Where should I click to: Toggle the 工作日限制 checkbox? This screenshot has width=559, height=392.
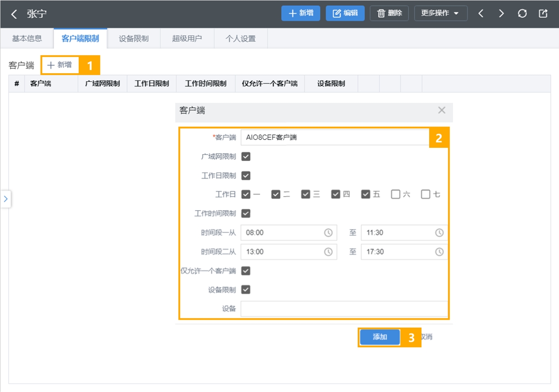pyautogui.click(x=246, y=175)
